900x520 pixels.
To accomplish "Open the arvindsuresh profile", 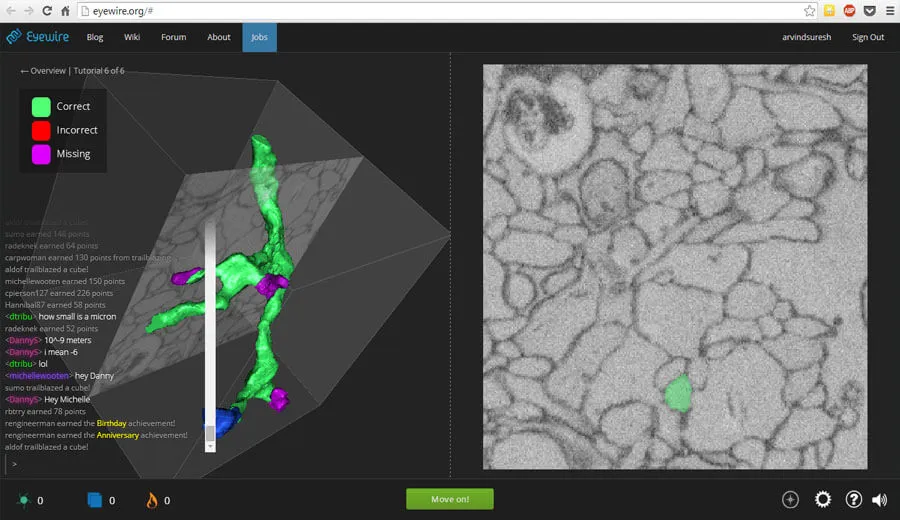I will click(806, 37).
